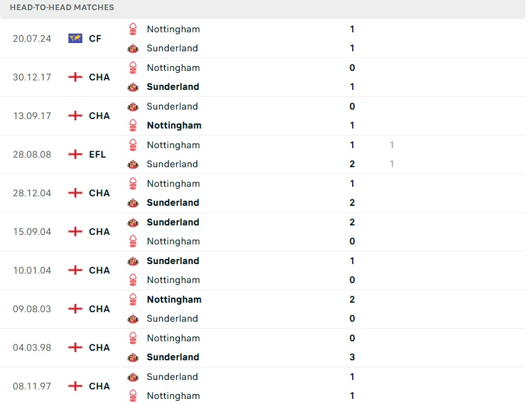Click the CHA label on 10.01.04 row
Image resolution: width=532 pixels, height=404 pixels.
pos(99,270)
